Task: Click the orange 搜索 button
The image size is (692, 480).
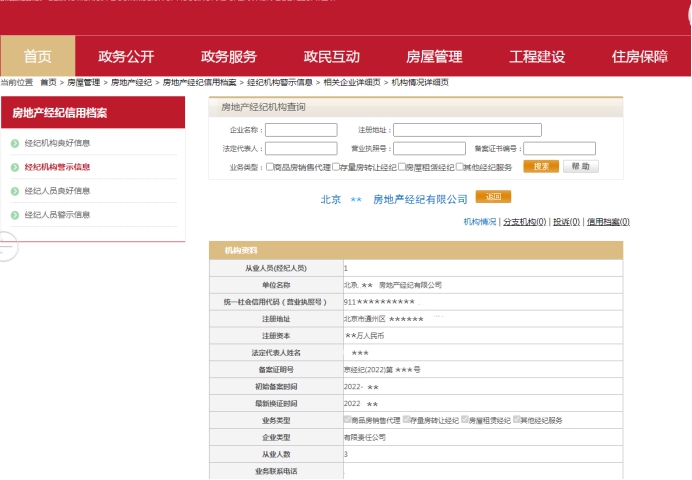Action: [x=541, y=166]
